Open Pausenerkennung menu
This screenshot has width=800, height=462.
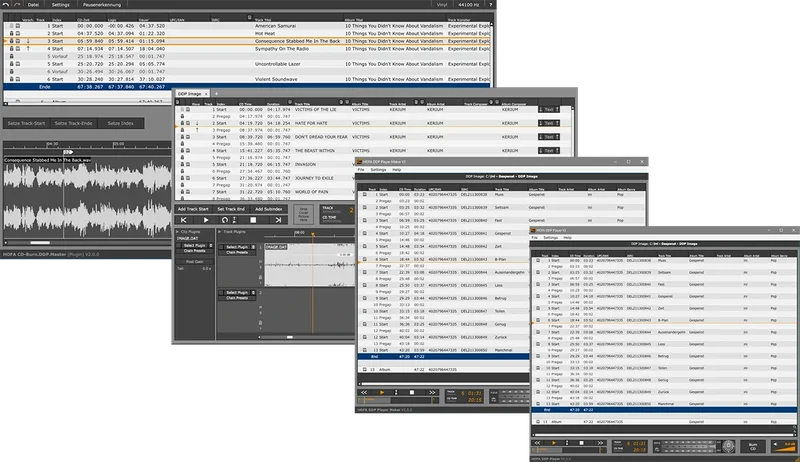pos(102,5)
